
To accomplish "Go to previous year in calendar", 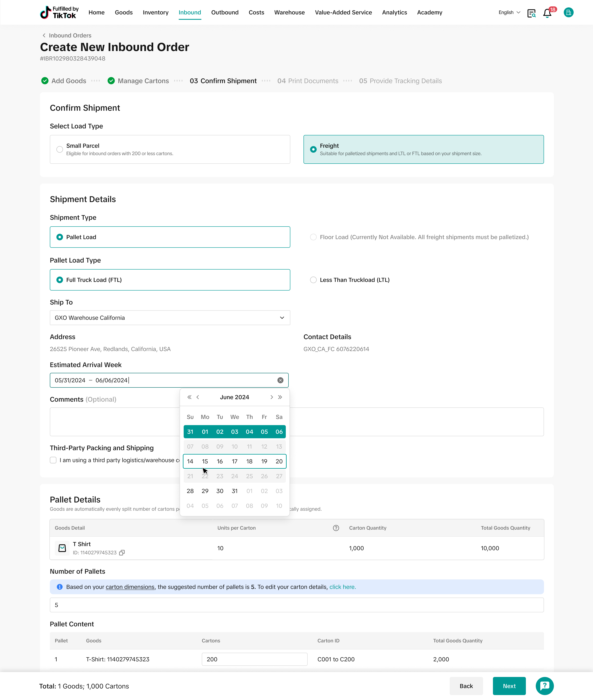I will point(189,397).
